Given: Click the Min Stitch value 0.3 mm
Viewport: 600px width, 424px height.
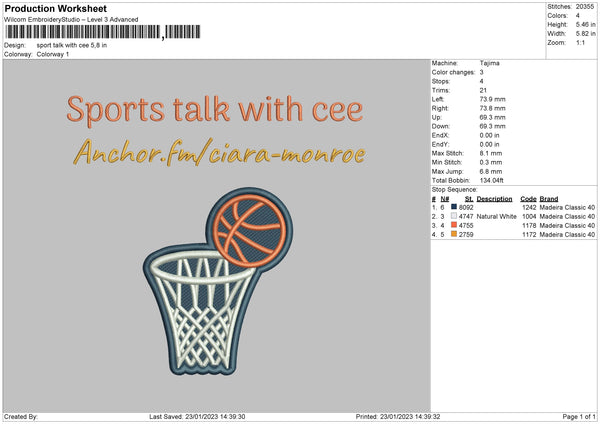Looking at the screenshot, I should point(491,162).
